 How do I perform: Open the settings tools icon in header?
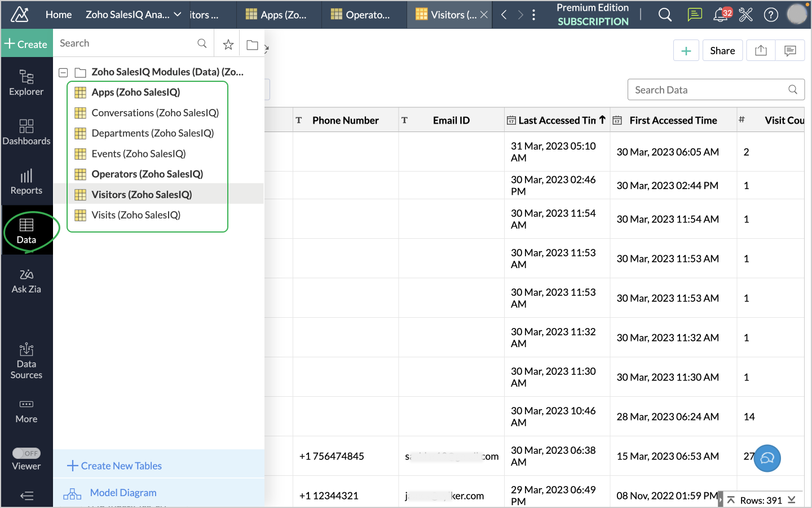[746, 15]
